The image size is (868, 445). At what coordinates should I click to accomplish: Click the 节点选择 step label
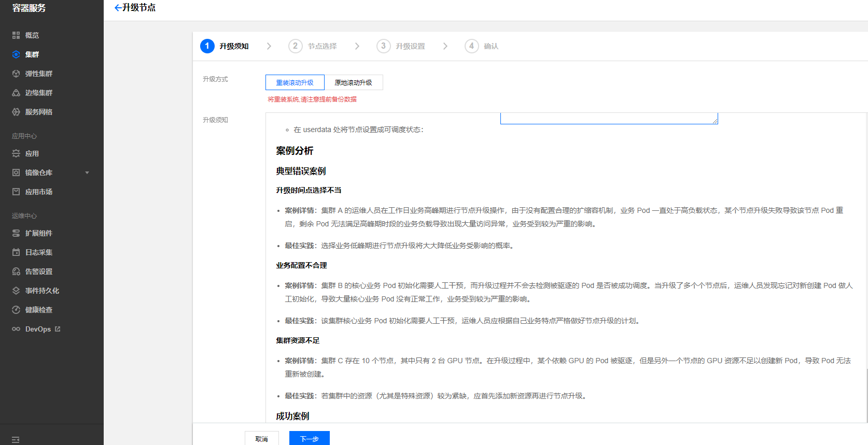[x=323, y=46]
